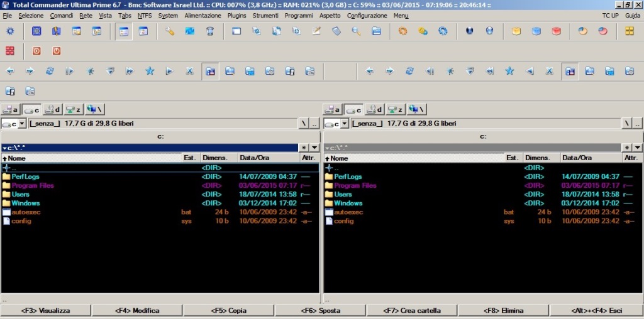Open the Configurazione menu
Viewport: 644px width, 319px height.
pos(367,16)
